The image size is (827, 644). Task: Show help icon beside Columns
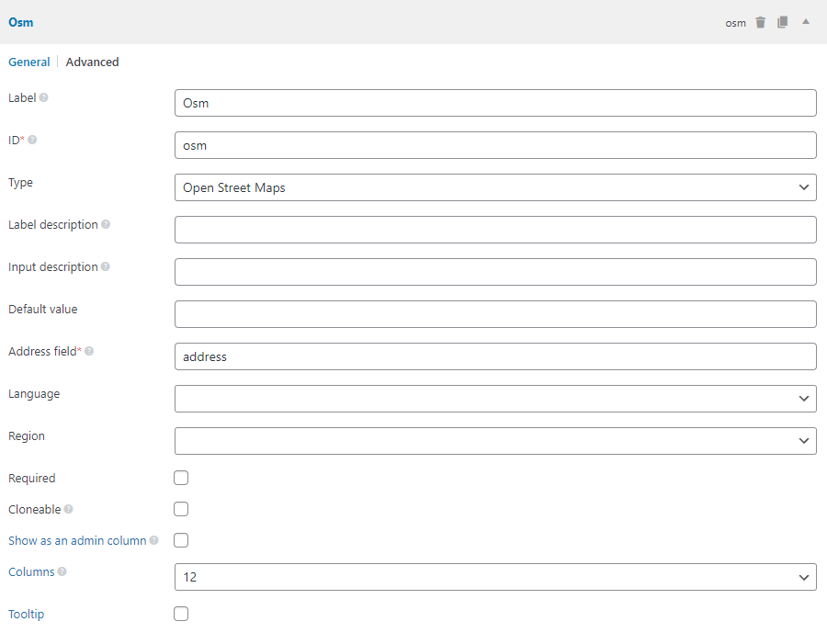click(x=62, y=571)
